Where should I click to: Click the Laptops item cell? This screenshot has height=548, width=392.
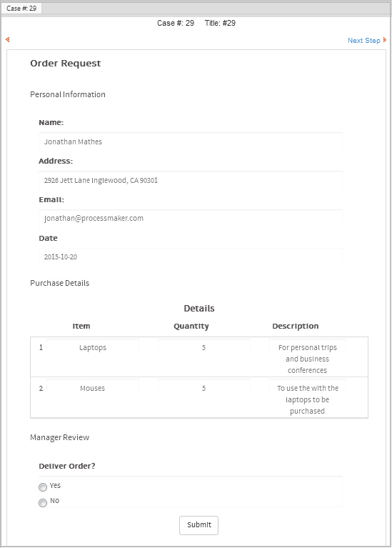coord(93,347)
